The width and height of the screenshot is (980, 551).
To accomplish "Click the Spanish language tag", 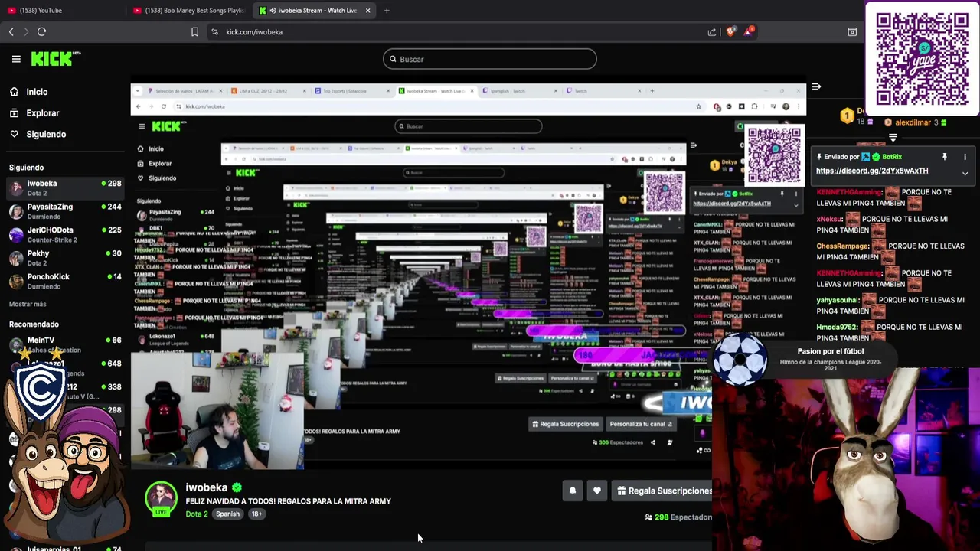I will [227, 514].
